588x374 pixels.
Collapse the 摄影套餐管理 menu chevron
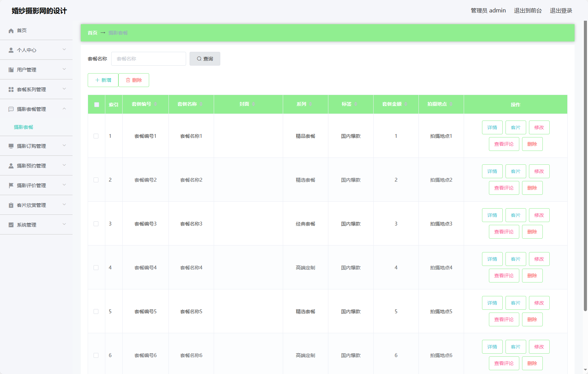pos(64,109)
